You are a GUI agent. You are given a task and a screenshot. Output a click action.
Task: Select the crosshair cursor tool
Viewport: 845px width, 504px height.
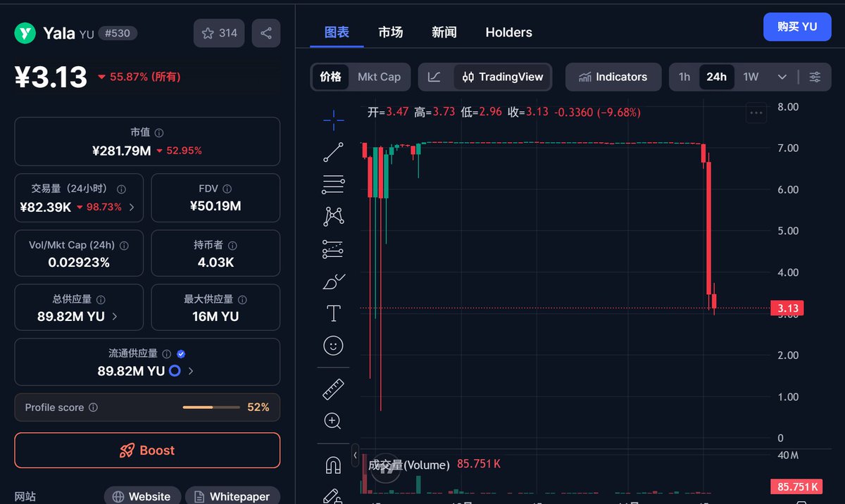click(x=334, y=120)
